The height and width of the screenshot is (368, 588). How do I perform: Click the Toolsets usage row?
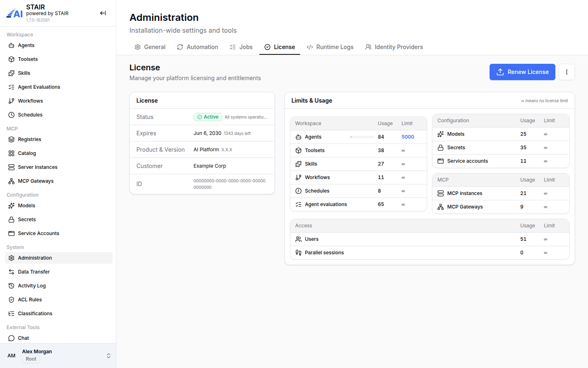point(359,150)
